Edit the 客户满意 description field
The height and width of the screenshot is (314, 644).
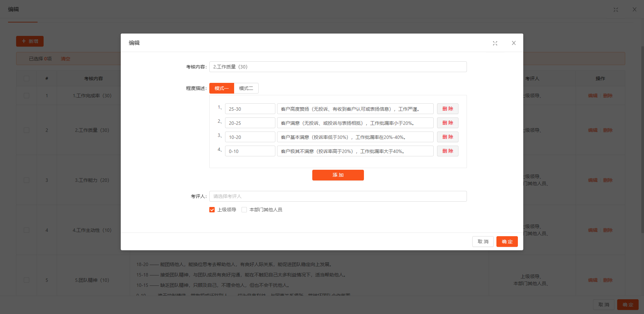[x=355, y=123]
